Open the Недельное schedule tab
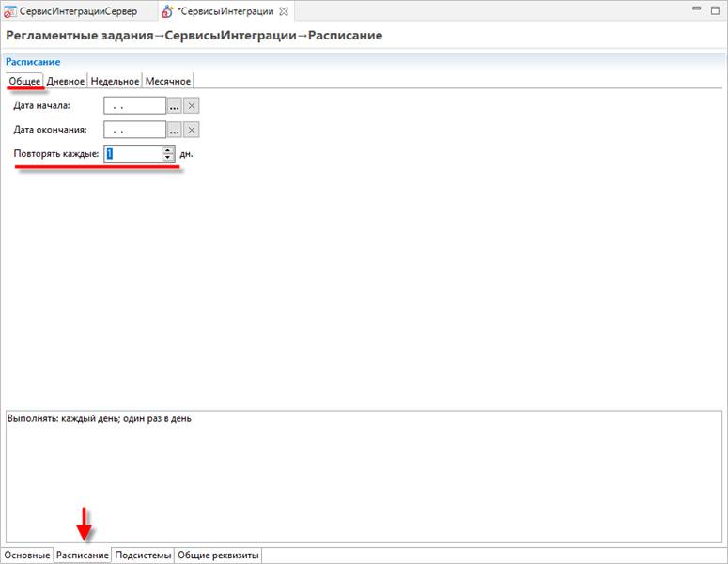This screenshot has height=564, width=728. (x=115, y=81)
